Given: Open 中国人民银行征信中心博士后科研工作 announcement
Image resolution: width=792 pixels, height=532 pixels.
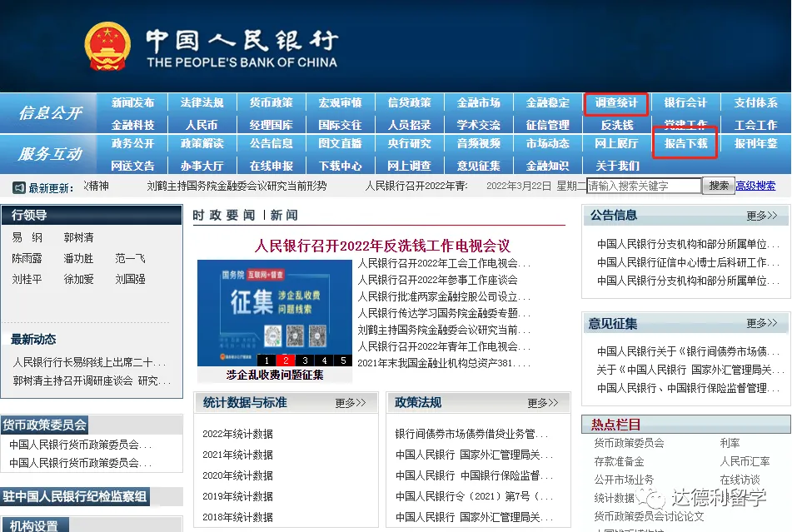Looking at the screenshot, I should tap(687, 262).
